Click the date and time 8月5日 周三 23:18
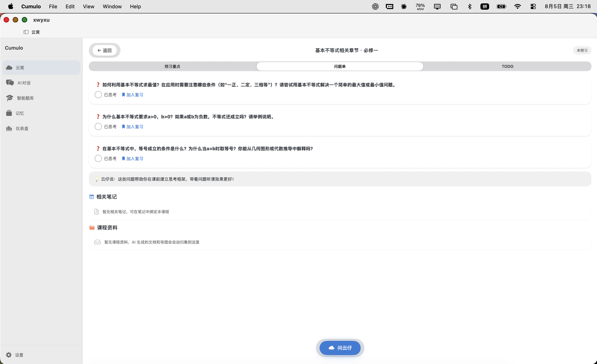Viewport: 597px width, 364px height. pyautogui.click(x=567, y=6)
